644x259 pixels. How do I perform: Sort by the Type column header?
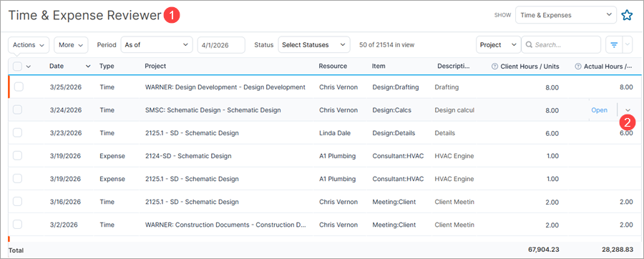click(107, 66)
